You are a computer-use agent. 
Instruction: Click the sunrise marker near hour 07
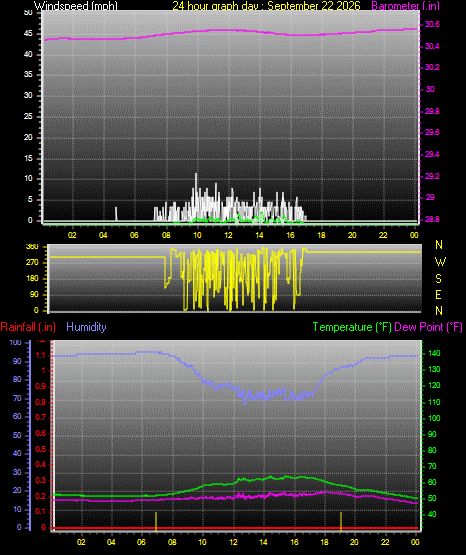point(156,521)
